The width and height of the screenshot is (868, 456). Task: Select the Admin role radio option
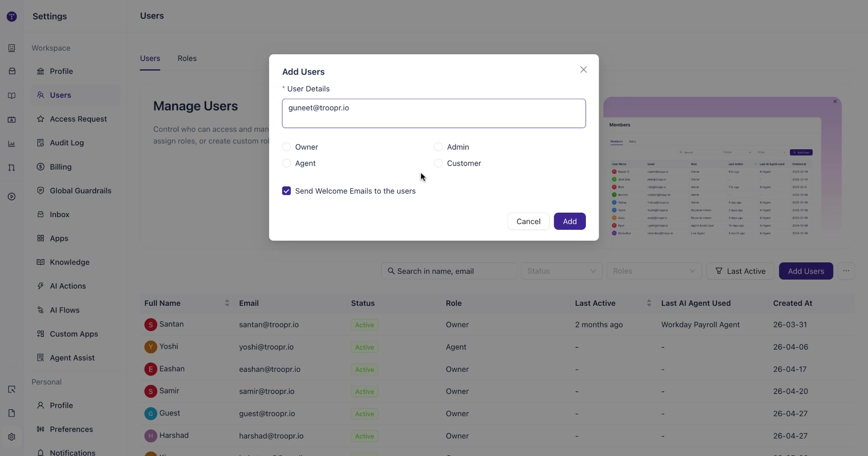click(x=438, y=147)
